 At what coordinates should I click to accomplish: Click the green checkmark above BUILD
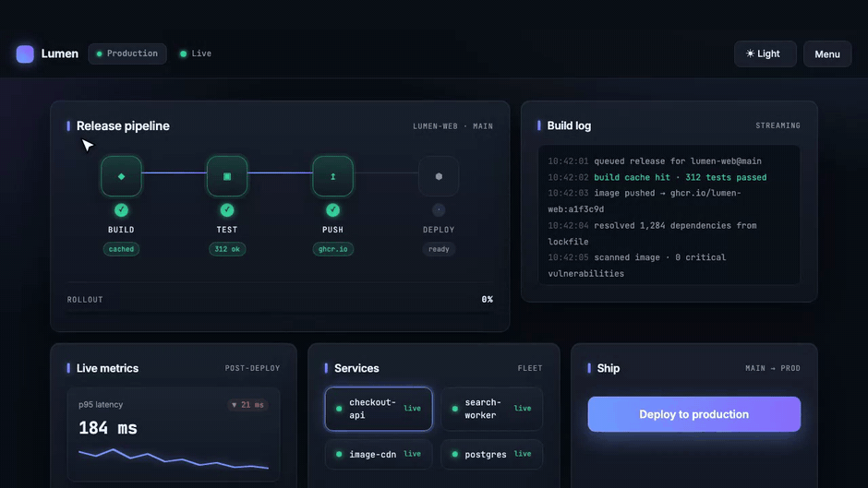click(x=121, y=210)
